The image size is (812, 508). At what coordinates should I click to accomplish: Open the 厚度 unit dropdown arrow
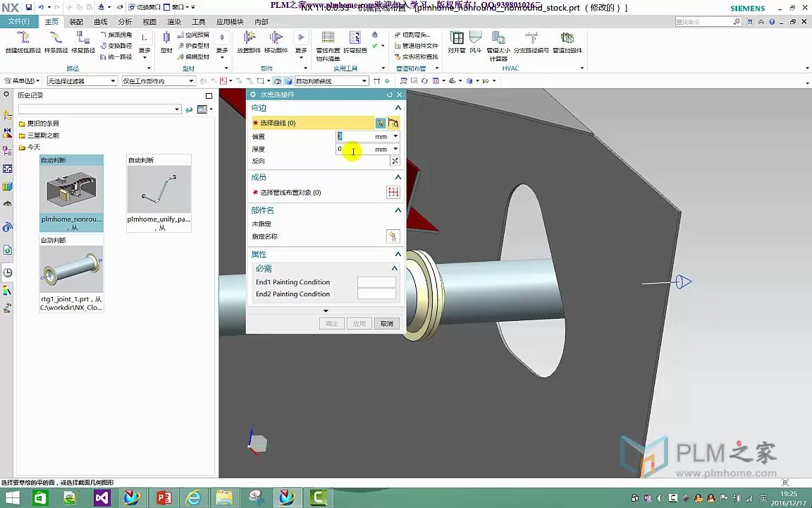(395, 149)
